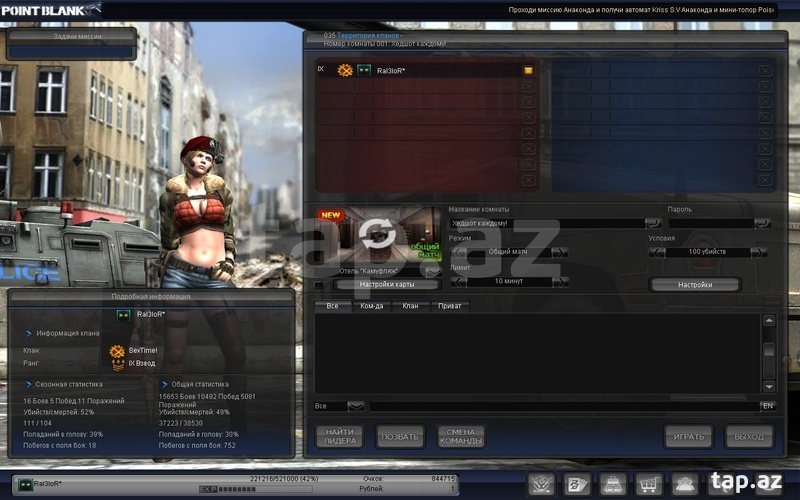Viewport: 800px width, 500px height.
Task: Click chat scrollbar down arrow
Action: click(768, 386)
